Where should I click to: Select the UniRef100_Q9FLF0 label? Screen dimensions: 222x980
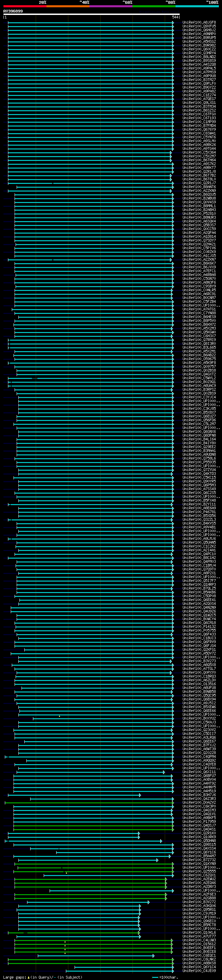[x=199, y=84]
